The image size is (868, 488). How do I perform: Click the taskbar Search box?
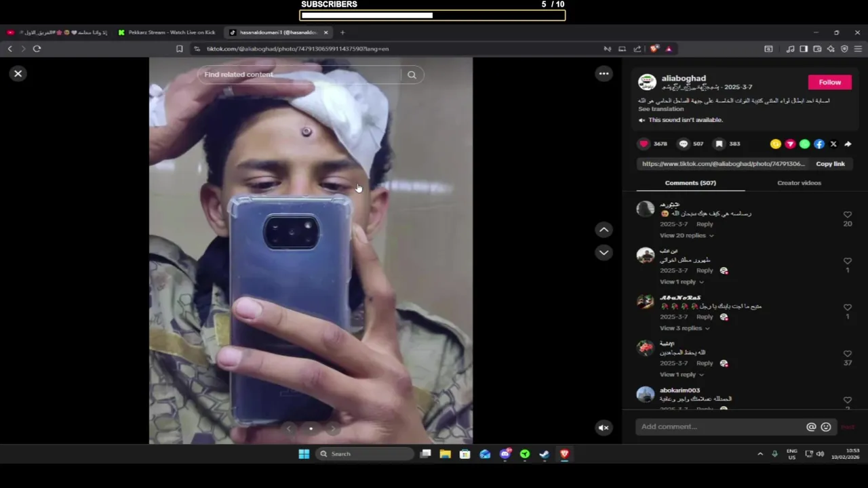point(364,454)
